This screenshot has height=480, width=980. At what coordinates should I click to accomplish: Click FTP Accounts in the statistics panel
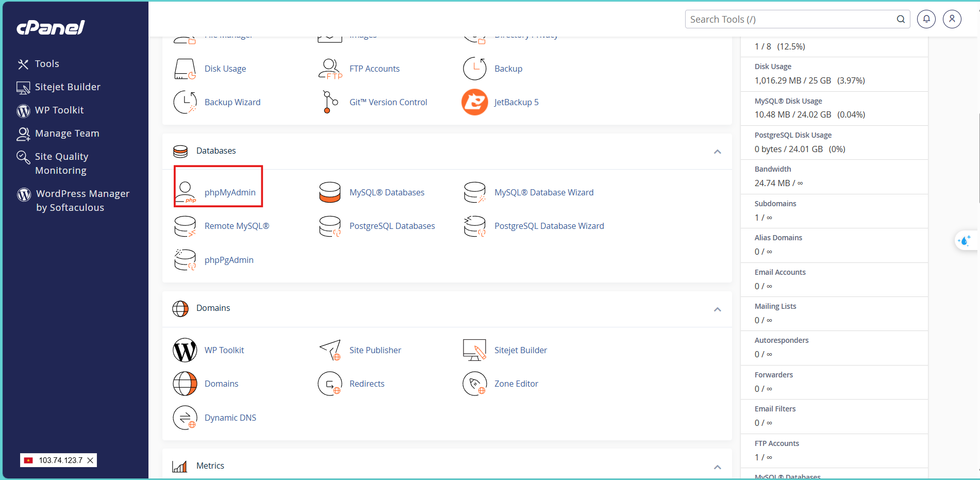click(776, 443)
